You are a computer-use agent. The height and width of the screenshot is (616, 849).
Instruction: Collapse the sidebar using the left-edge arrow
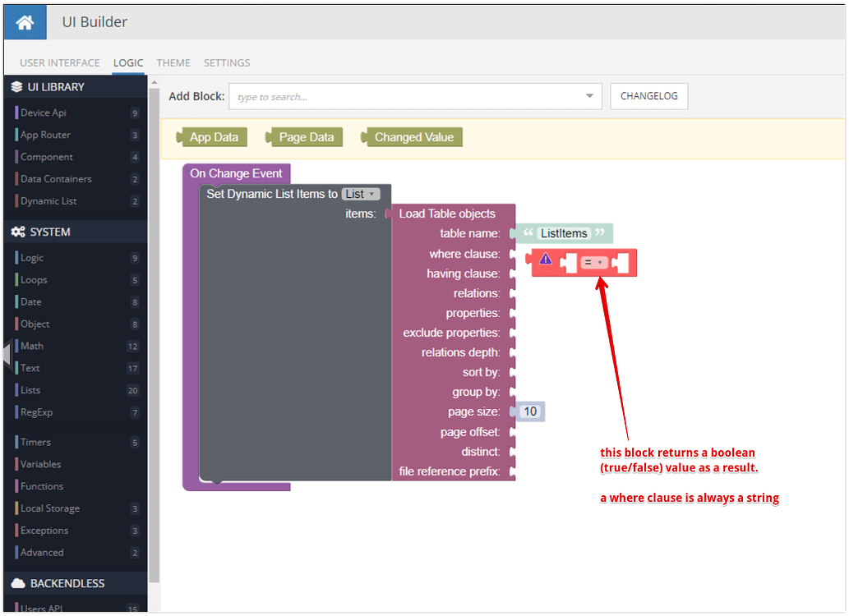[x=5, y=355]
